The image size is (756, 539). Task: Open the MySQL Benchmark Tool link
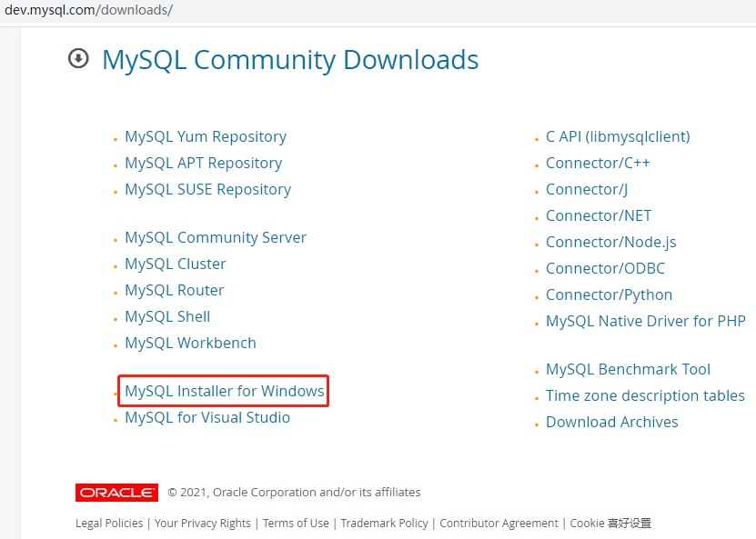click(x=628, y=369)
